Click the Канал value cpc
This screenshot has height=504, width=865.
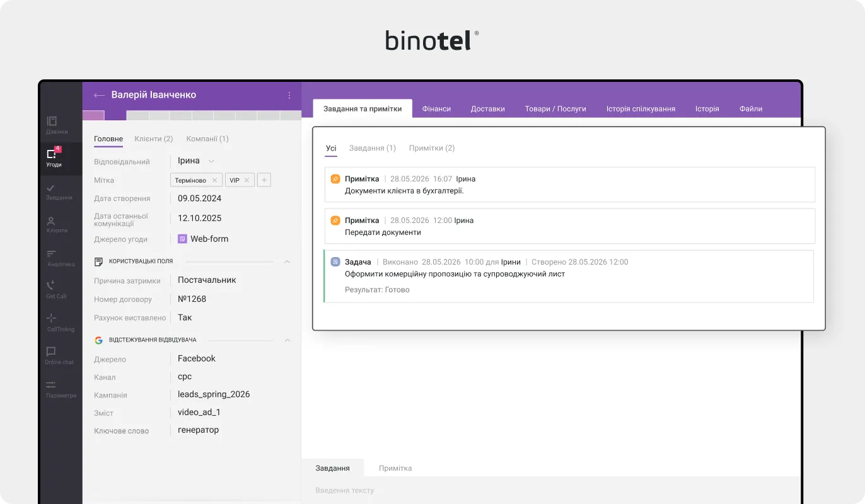click(185, 377)
